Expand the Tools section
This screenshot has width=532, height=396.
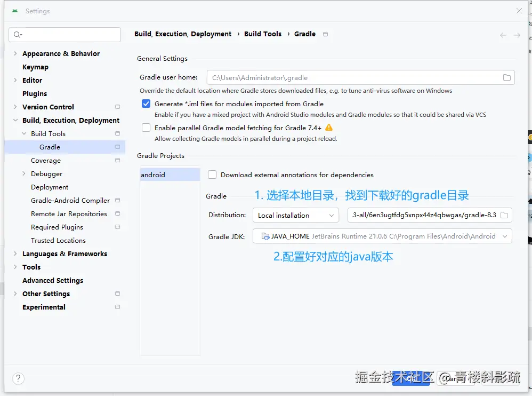15,267
